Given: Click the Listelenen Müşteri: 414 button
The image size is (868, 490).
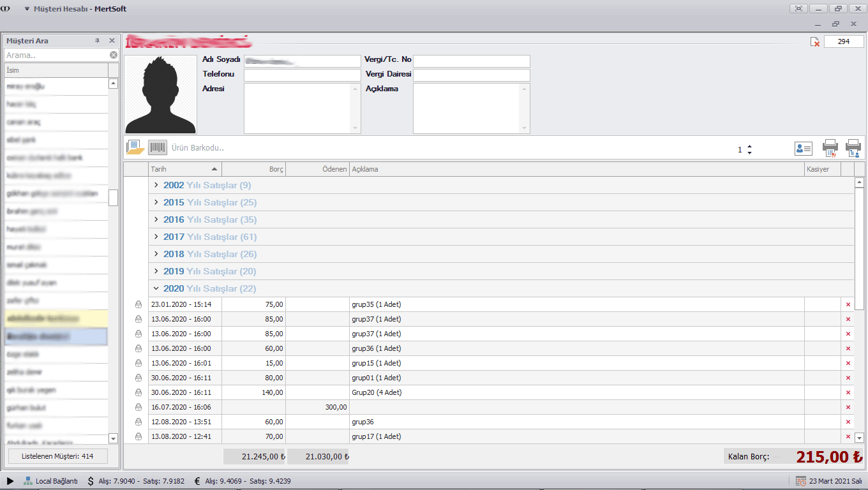Looking at the screenshot, I should pos(57,456).
